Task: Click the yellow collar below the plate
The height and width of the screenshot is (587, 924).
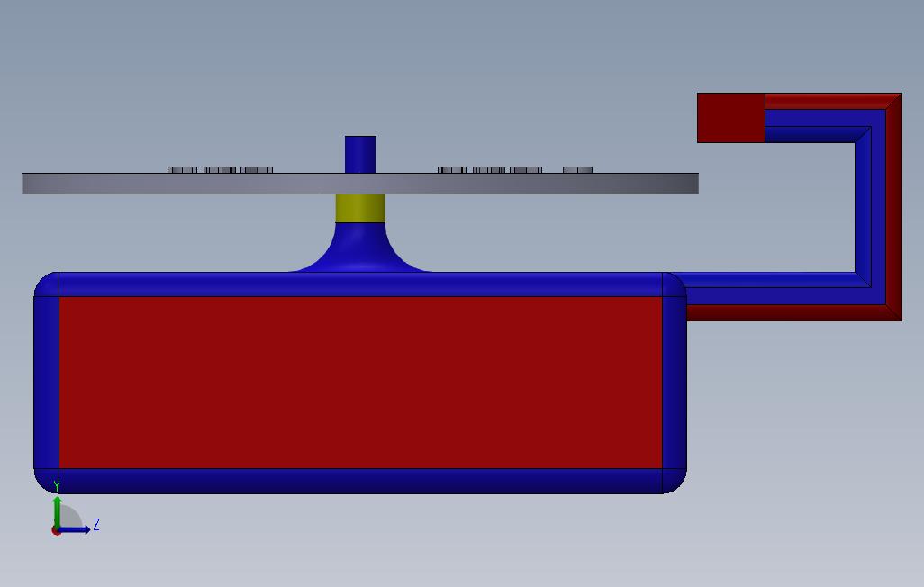Action: 360,208
